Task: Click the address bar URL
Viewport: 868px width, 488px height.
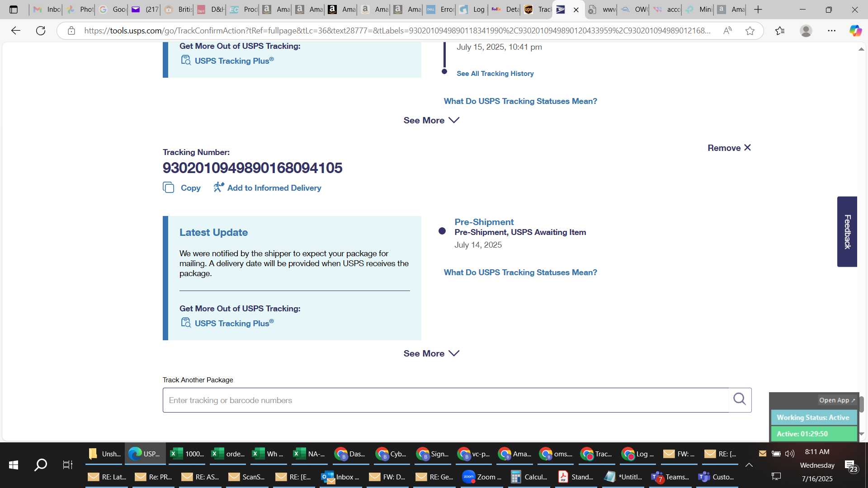Action: 397,31
